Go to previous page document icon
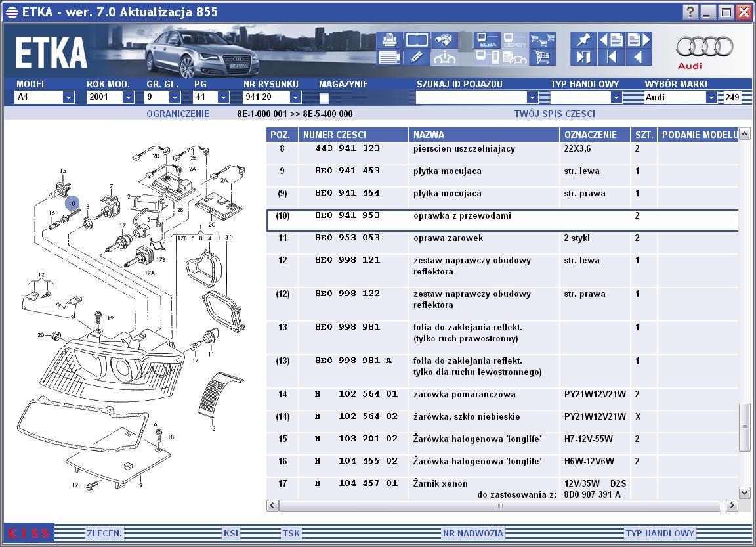This screenshot has width=756, height=547. pyautogui.click(x=611, y=40)
